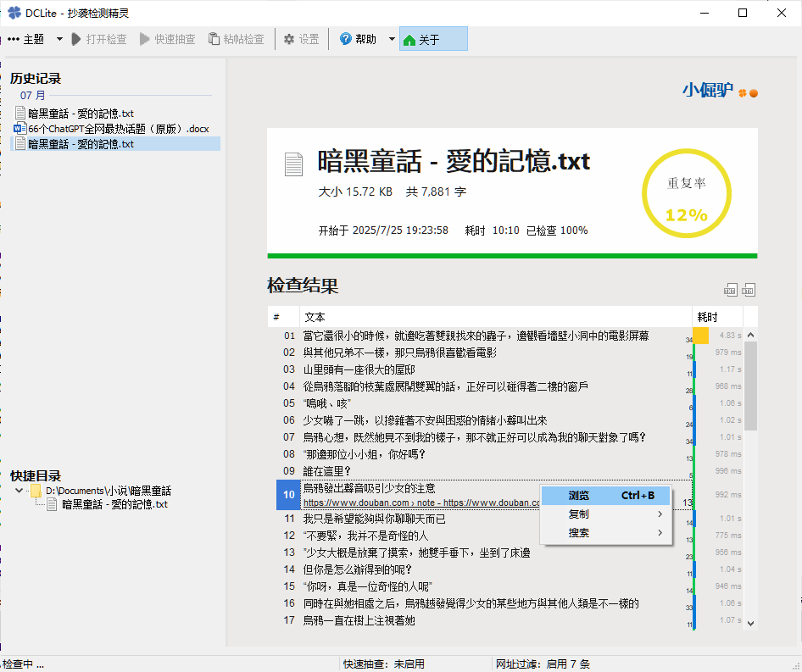This screenshot has height=672, width=802.
Task: Click the results list scroll down arrow
Action: 750,623
